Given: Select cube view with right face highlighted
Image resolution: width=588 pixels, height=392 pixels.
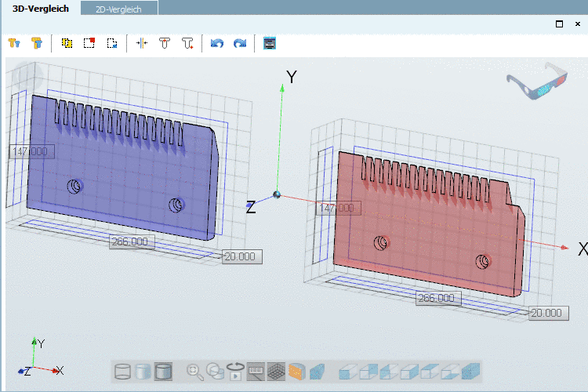Looking at the screenshot, I should pyautogui.click(x=409, y=372).
